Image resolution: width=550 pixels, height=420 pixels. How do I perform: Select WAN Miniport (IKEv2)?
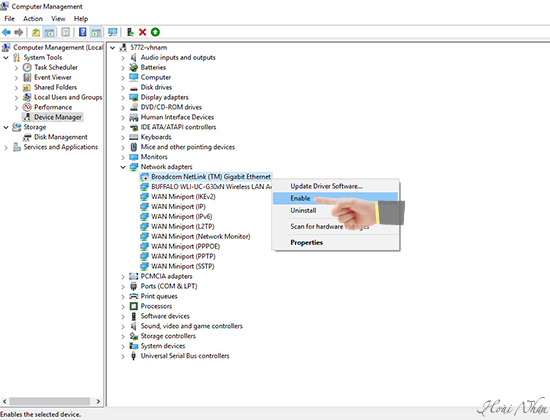(183, 196)
